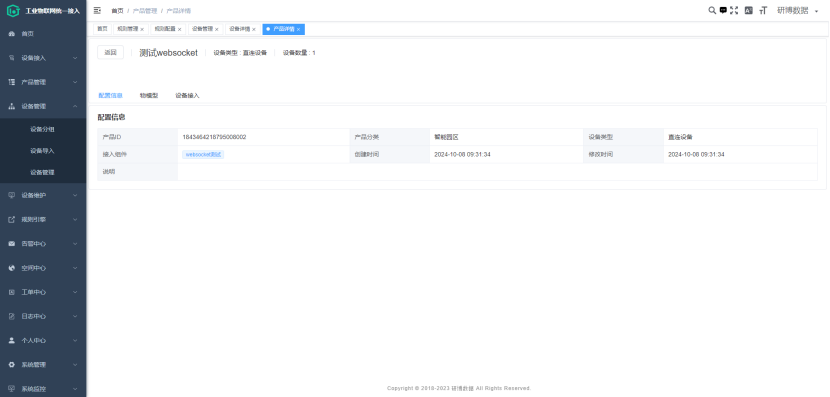This screenshot has width=830, height=397.
Task: Click the monitor icon beside 系统监控
Action: click(12, 389)
